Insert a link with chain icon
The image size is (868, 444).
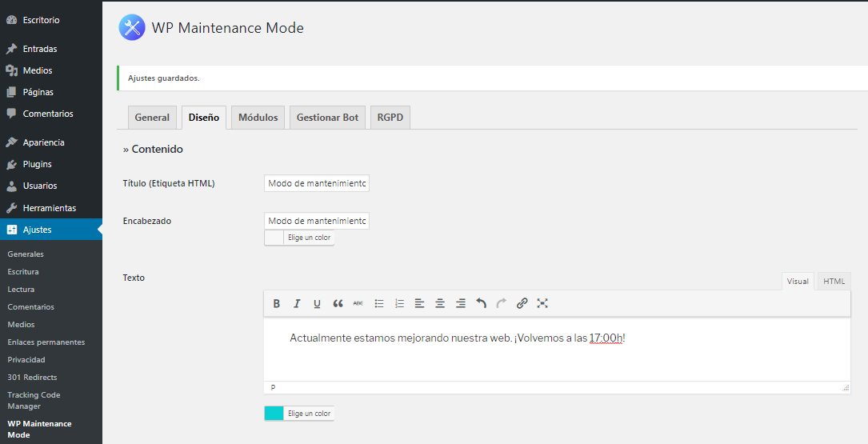[x=522, y=303]
